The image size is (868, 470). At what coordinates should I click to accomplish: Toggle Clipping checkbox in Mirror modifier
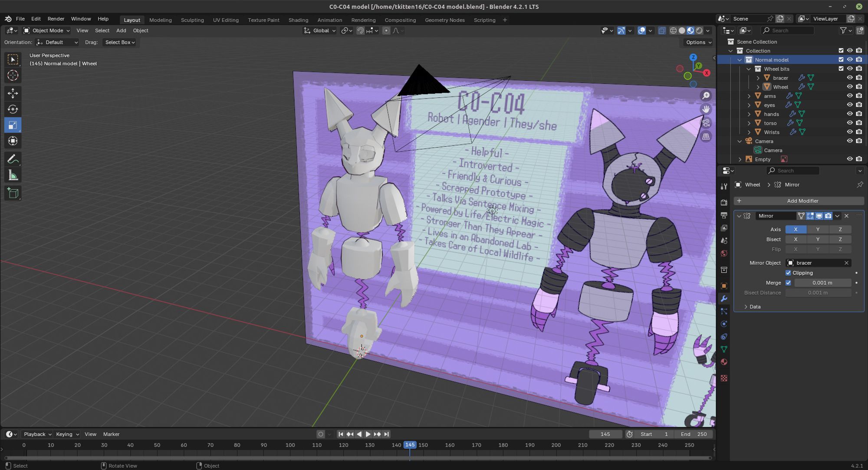[x=788, y=273]
